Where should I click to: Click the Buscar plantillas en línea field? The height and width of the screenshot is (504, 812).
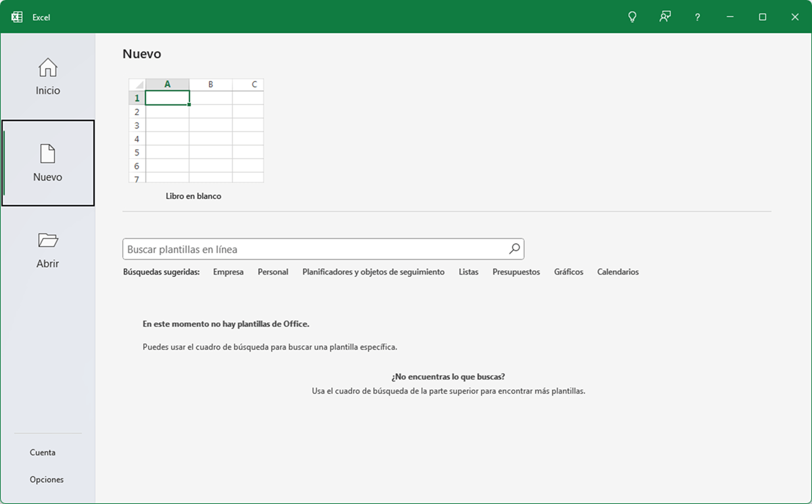(x=323, y=249)
